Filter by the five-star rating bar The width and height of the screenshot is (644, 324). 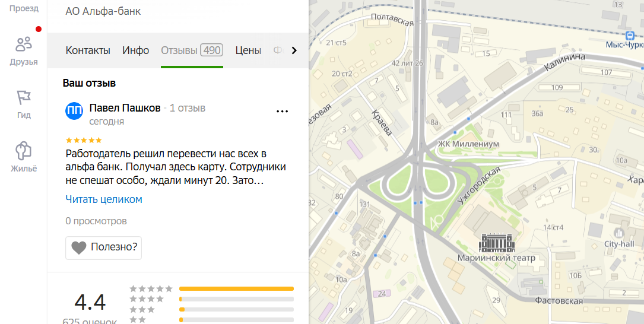237,288
